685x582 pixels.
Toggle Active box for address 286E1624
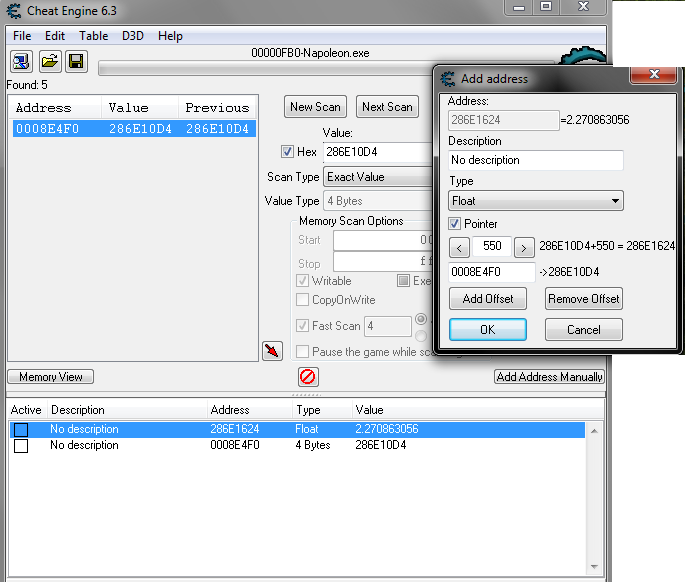21,430
